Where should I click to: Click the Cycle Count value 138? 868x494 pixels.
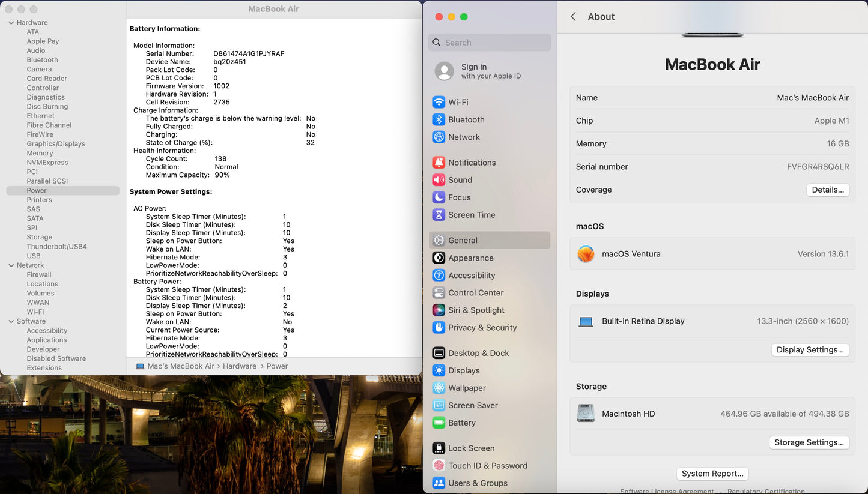click(220, 159)
